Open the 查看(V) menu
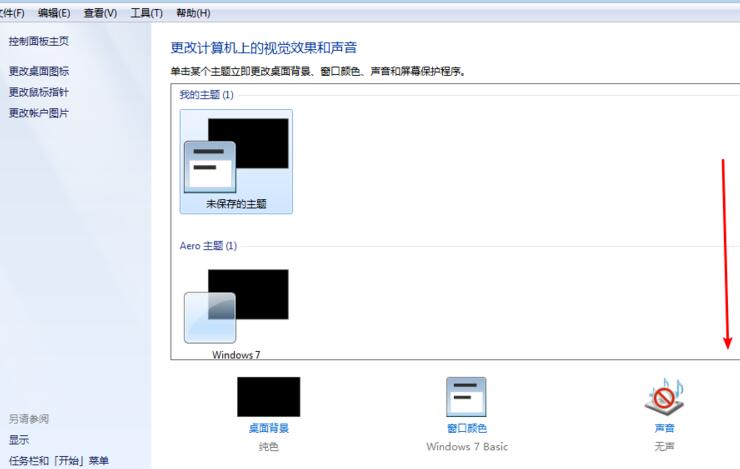Image resolution: width=740 pixels, height=469 pixels. (100, 13)
